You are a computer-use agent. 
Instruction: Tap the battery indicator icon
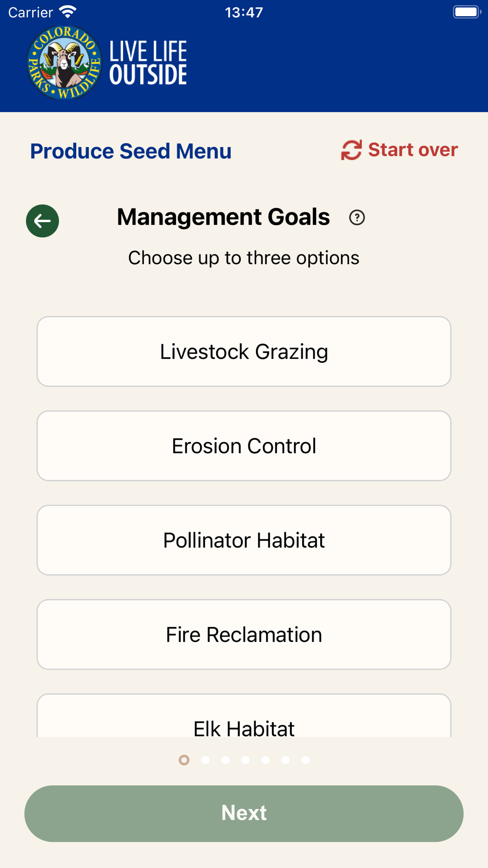[x=467, y=12]
